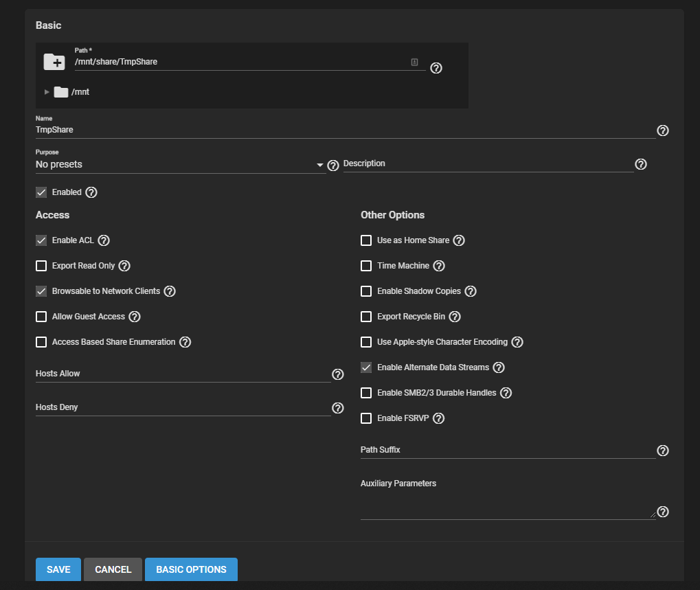Screen dimensions: 700x590
Task: Show help for Auxiliary Parameters
Action: [x=662, y=512]
